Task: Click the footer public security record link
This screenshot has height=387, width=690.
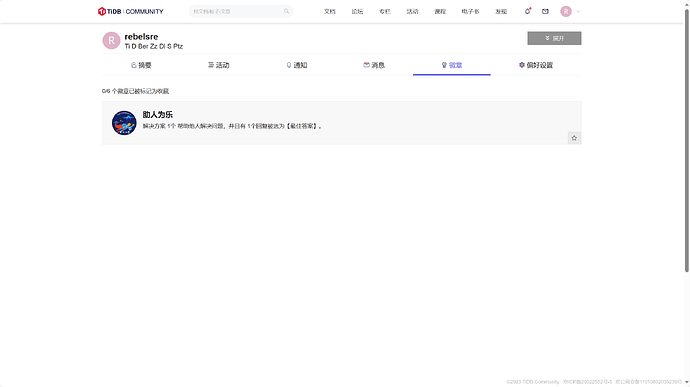Action: (648, 382)
